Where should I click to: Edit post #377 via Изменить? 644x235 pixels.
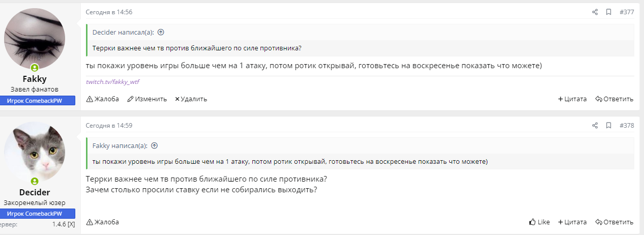[147, 99]
